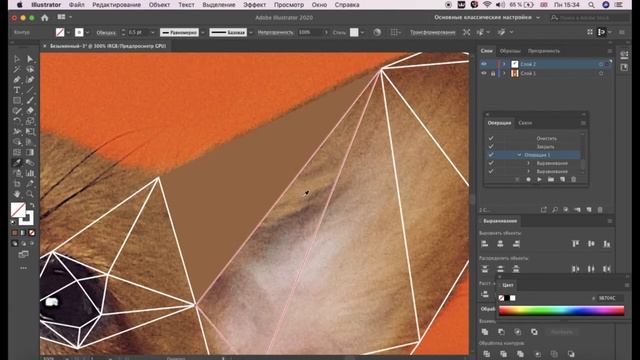The width and height of the screenshot is (640, 360).
Task: Delete selection in Operations panel
Action: (573, 180)
